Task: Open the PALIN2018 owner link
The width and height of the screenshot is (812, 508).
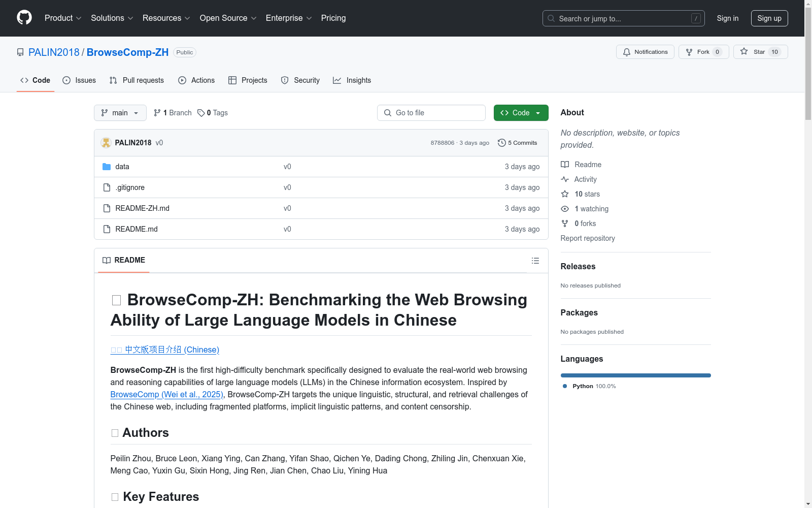Action: pos(54,52)
